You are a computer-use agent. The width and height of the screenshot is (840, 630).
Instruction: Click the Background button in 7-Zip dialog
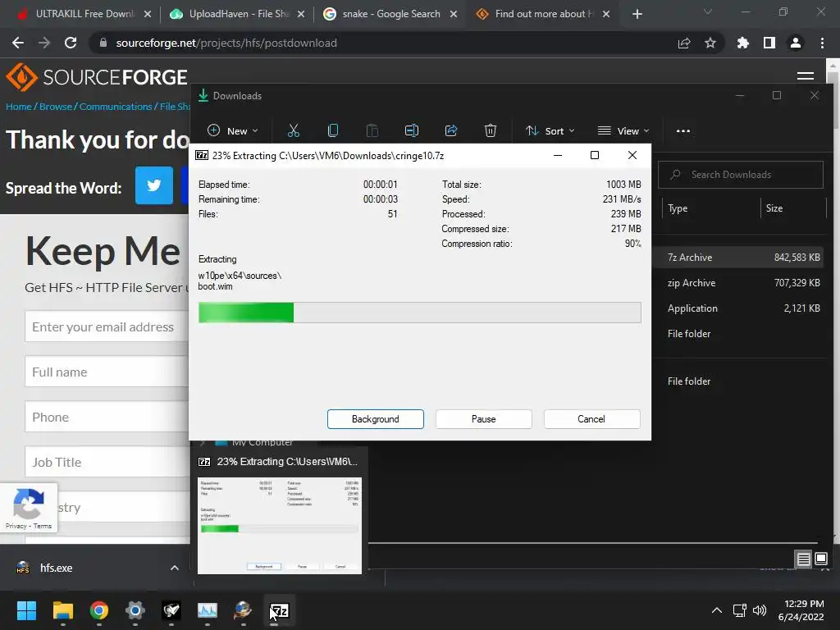coord(376,419)
